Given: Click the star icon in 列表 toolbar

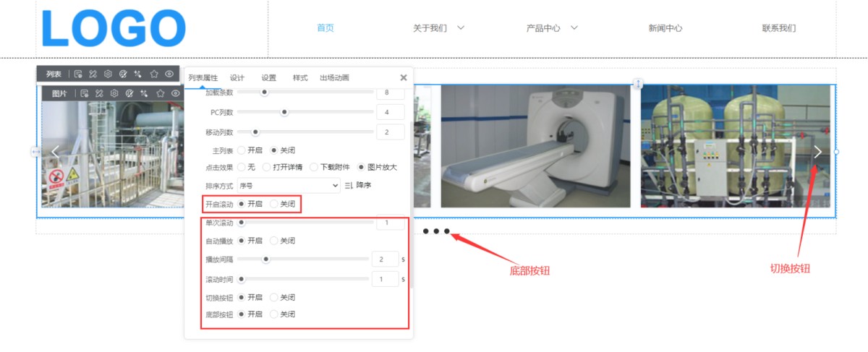Looking at the screenshot, I should pos(154,74).
